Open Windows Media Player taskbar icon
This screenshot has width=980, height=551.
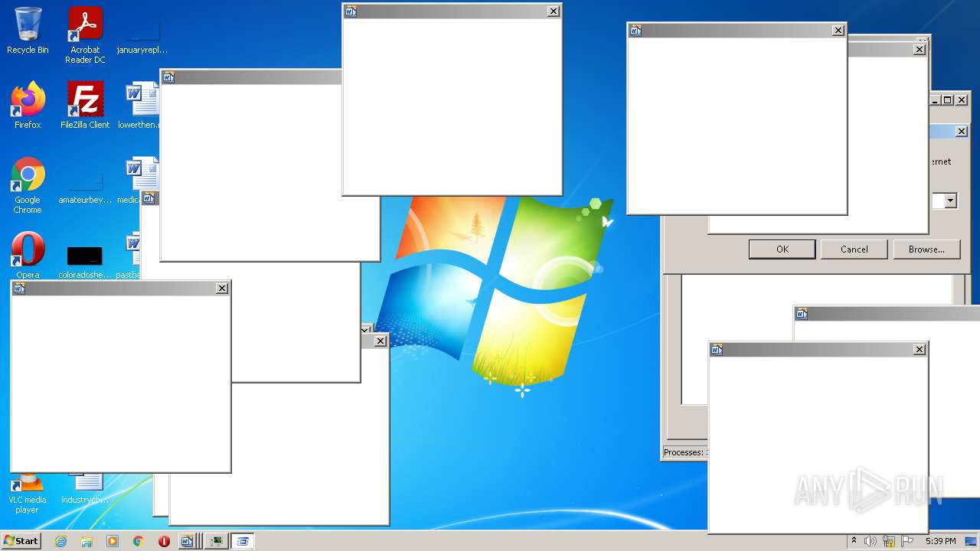tap(113, 541)
